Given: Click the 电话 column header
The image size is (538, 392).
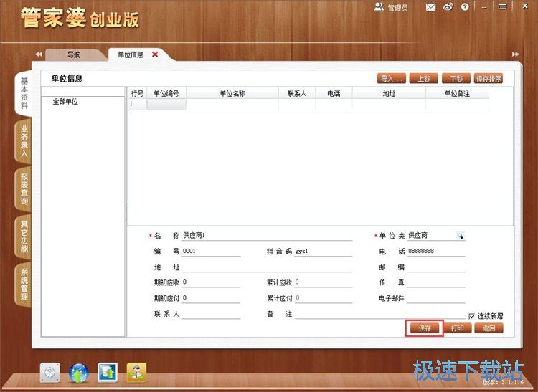Looking at the screenshot, I should [334, 93].
